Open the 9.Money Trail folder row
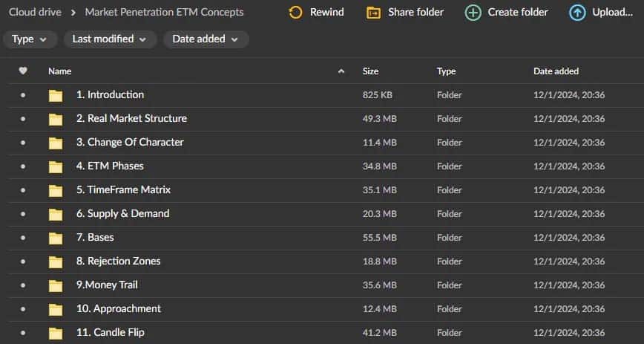 107,285
